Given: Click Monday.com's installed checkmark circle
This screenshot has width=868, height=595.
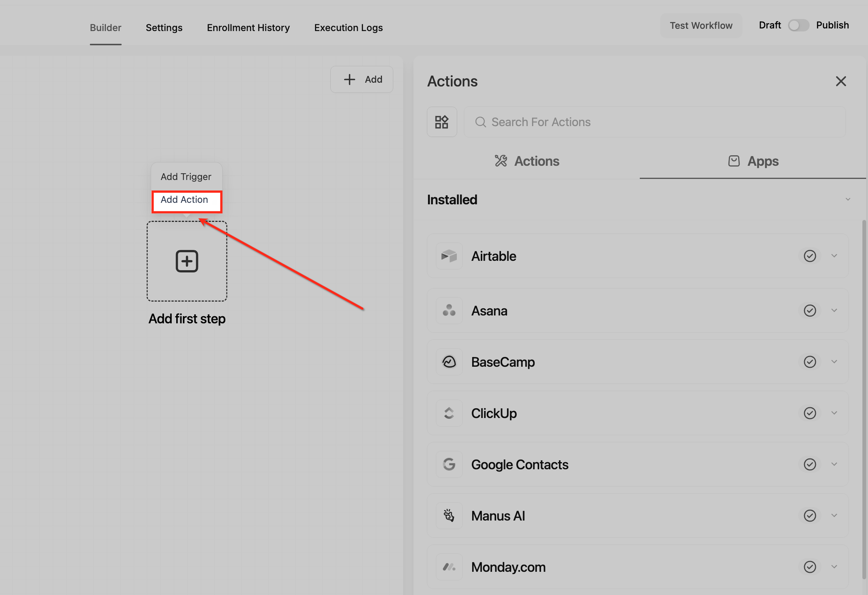Looking at the screenshot, I should pos(810,567).
